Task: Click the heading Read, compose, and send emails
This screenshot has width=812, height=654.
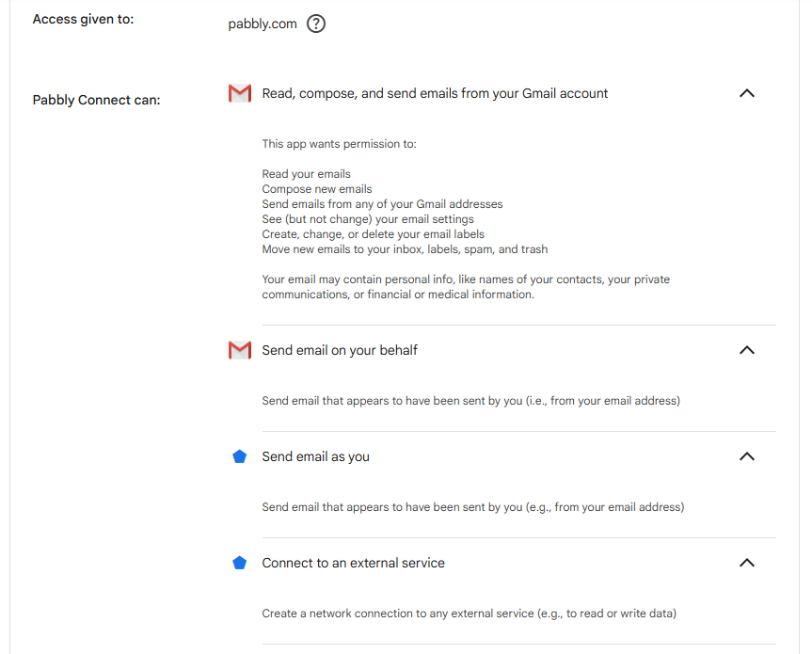Action: point(435,93)
